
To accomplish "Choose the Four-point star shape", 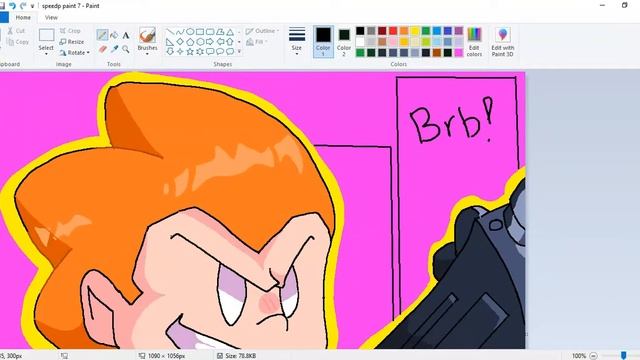I will point(180,51).
